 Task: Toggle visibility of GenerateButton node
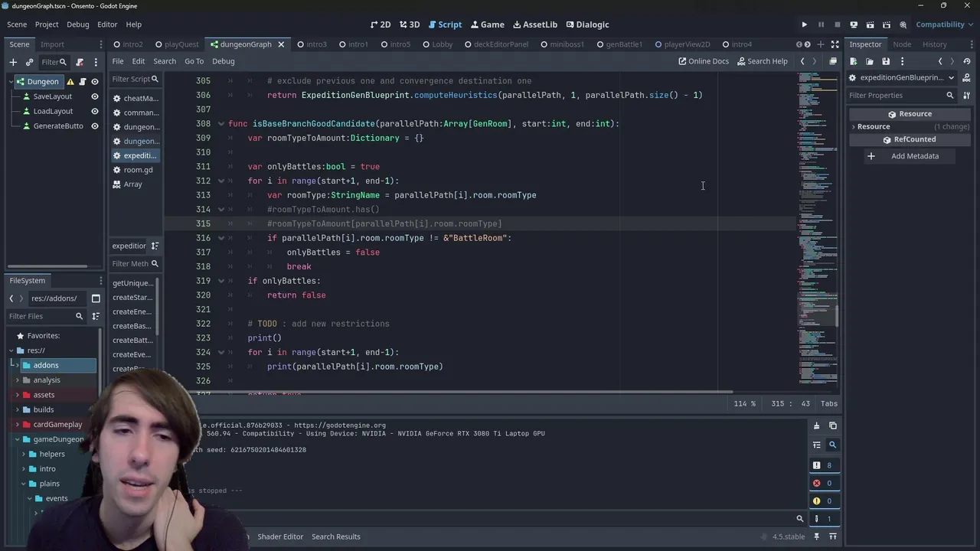[95, 126]
